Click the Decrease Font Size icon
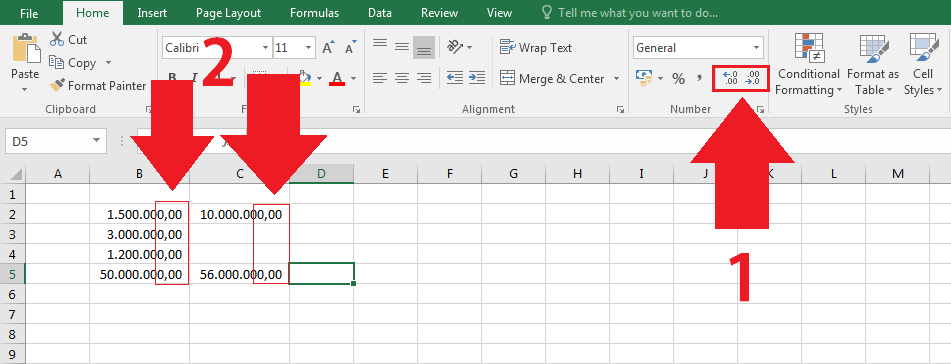This screenshot has width=951, height=364. [351, 48]
